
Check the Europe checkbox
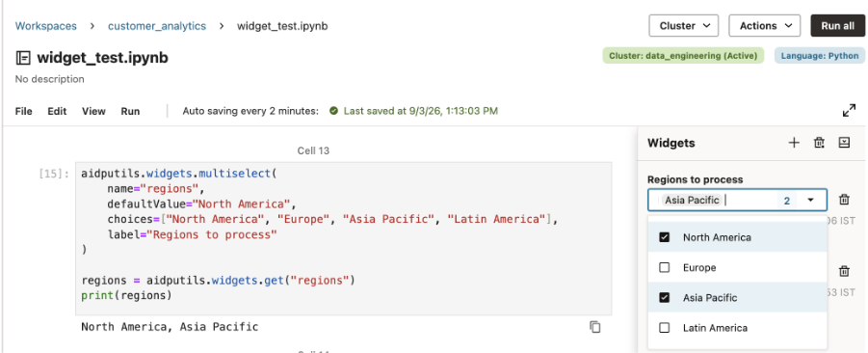click(x=665, y=268)
